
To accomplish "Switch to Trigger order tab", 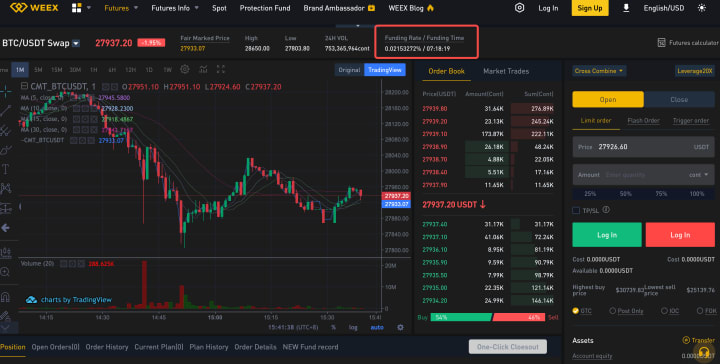I will coord(691,120).
